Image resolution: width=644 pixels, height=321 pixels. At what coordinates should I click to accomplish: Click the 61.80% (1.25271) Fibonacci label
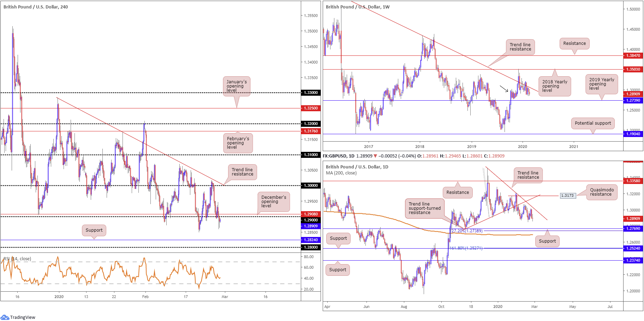tap(466, 248)
